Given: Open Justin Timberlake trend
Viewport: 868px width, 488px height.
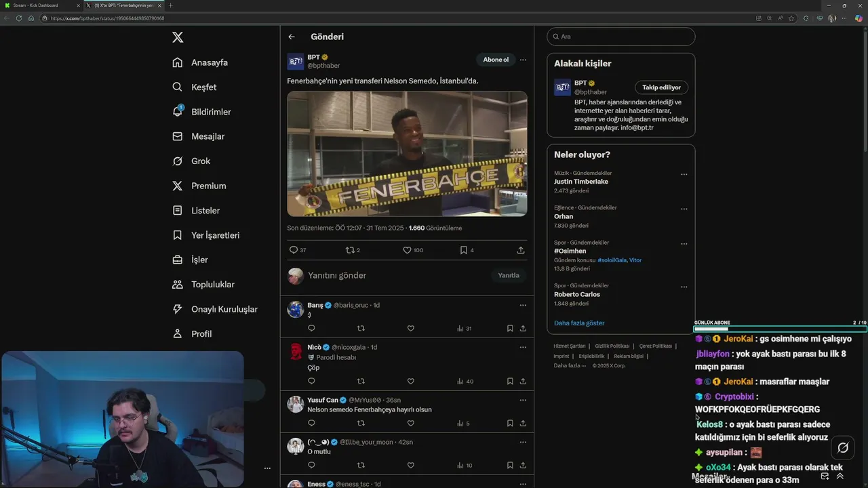Looking at the screenshot, I should tap(581, 182).
